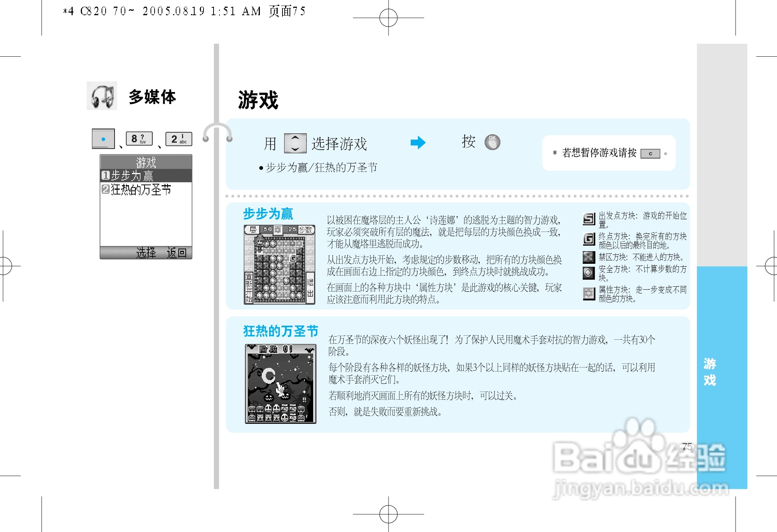Image resolution: width=777 pixels, height=532 pixels.
Task: Click the blue right arrow icon
Action: [418, 143]
